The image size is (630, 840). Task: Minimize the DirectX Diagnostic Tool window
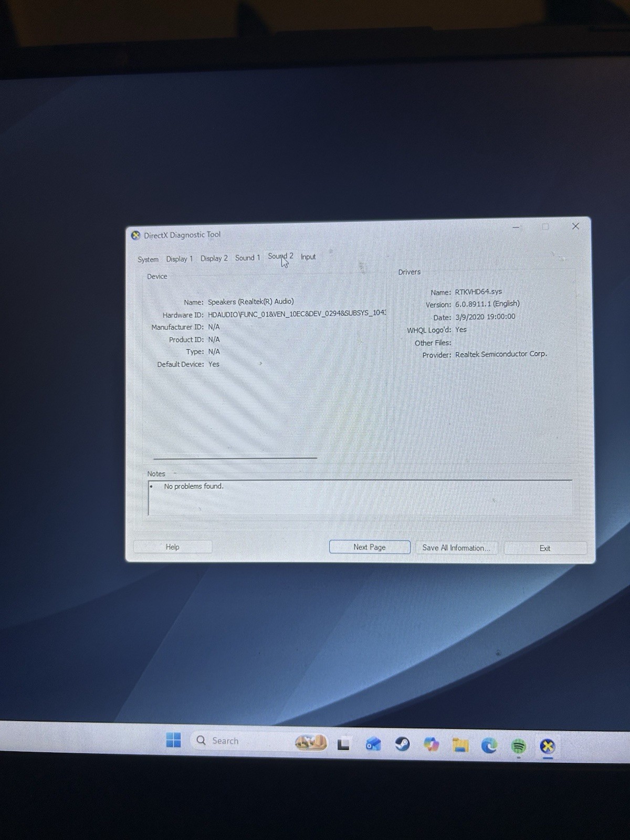(x=516, y=227)
